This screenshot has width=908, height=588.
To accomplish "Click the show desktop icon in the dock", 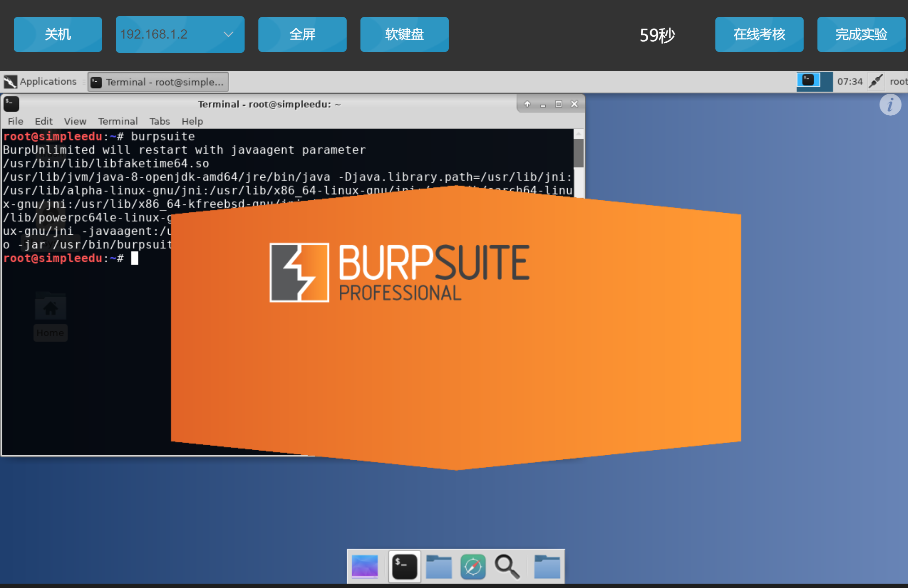I will 365,566.
